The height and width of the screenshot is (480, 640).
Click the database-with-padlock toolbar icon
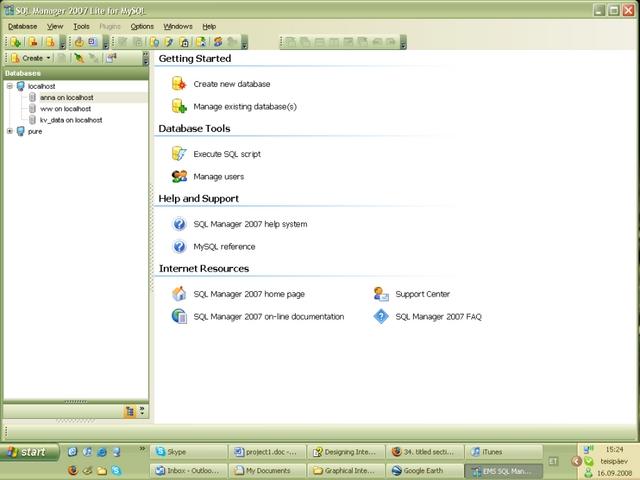(x=184, y=42)
